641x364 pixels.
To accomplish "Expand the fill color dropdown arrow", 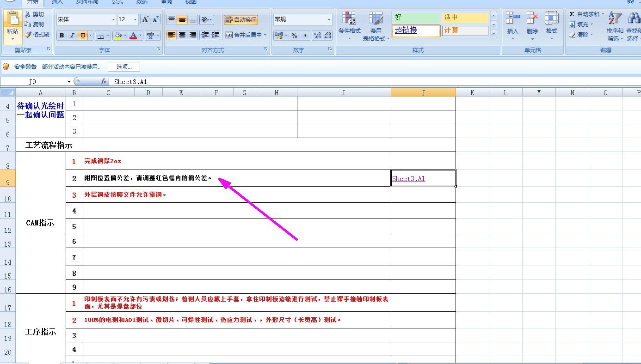I will coord(125,36).
